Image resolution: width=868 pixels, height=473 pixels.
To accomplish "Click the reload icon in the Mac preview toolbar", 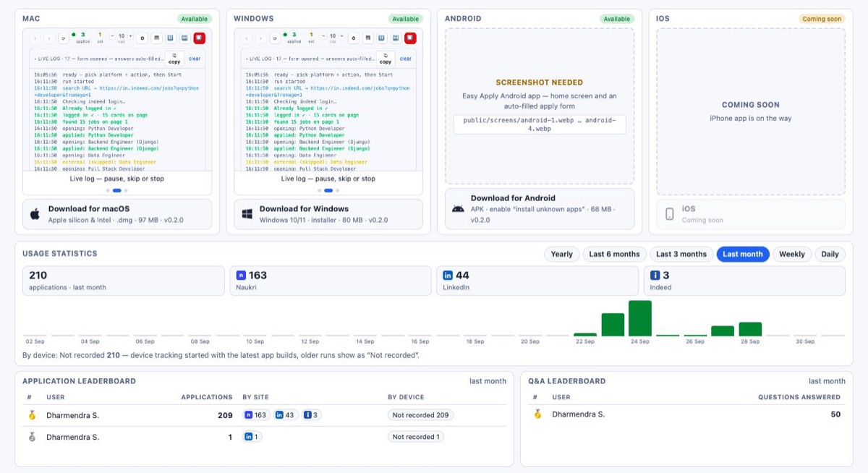I will pos(64,38).
